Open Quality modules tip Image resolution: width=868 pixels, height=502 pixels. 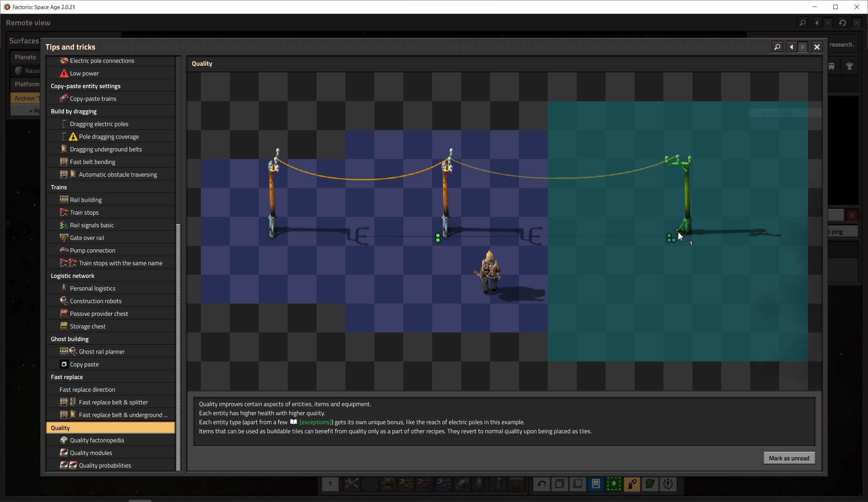[x=111, y=453]
